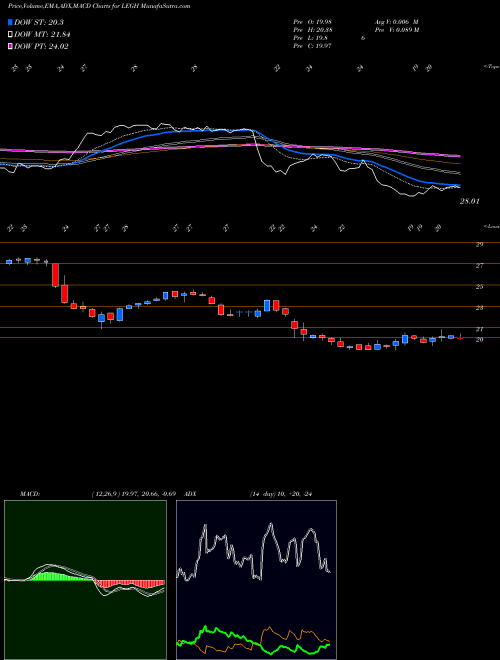
Task: Click the 'Pre V: 0.089 M' volume text
Action: tap(396, 30)
